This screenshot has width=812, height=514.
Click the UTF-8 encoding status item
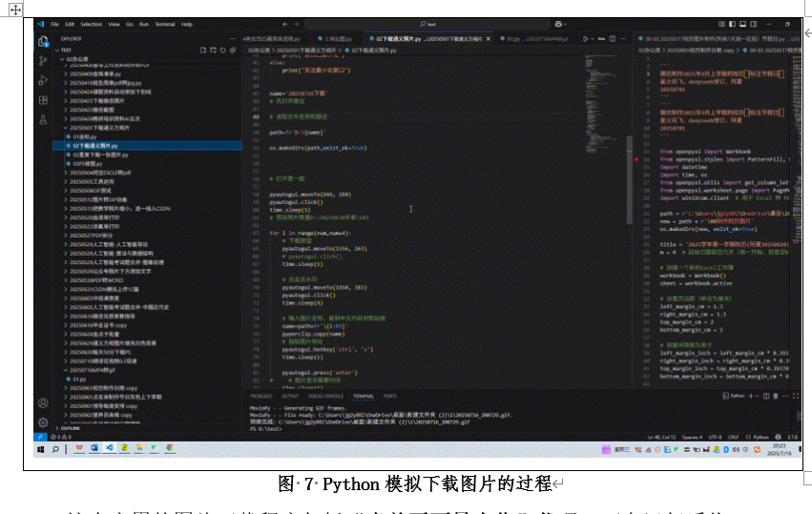tap(716, 438)
